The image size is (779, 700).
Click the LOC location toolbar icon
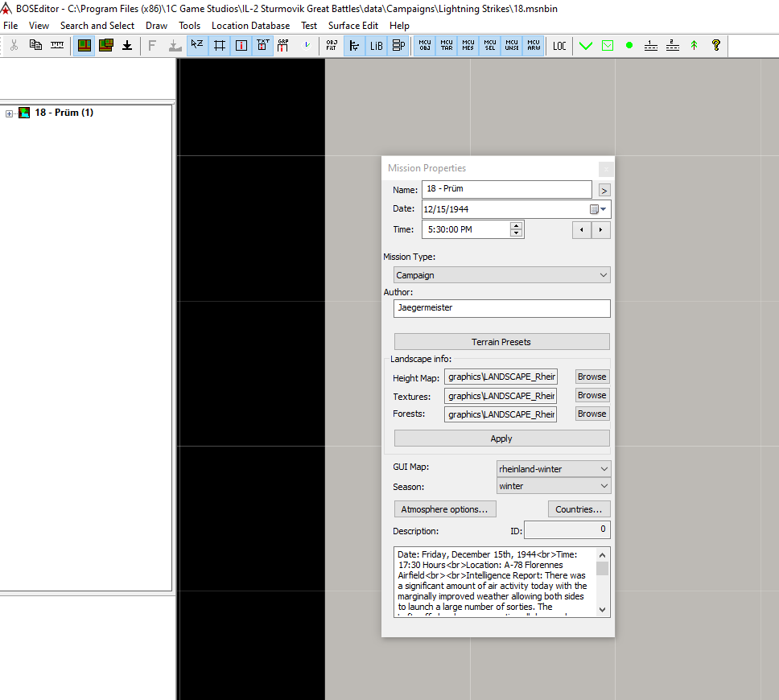pyautogui.click(x=559, y=46)
